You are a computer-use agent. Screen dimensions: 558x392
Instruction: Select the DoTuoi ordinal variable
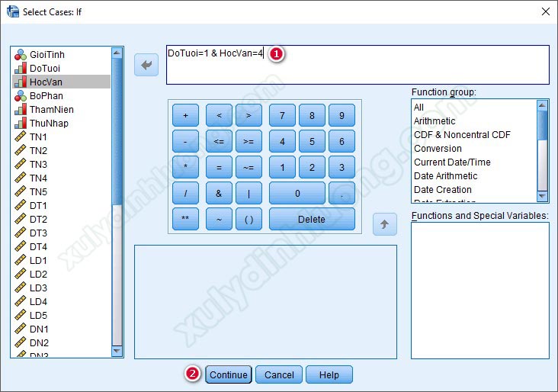click(x=45, y=69)
